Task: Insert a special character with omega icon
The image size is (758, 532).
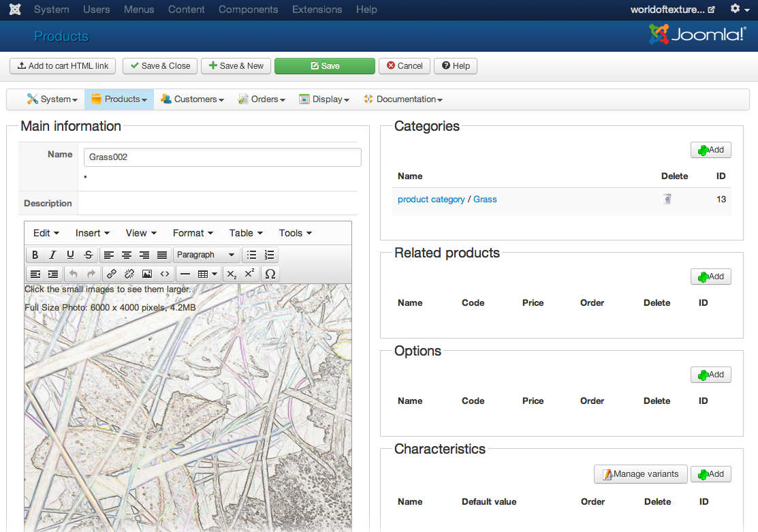Action: point(270,274)
